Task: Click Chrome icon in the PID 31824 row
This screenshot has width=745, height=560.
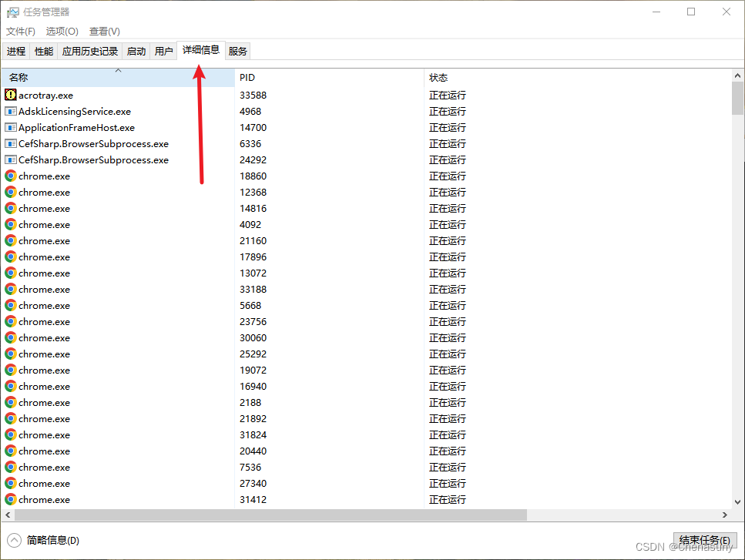Action: [11, 434]
